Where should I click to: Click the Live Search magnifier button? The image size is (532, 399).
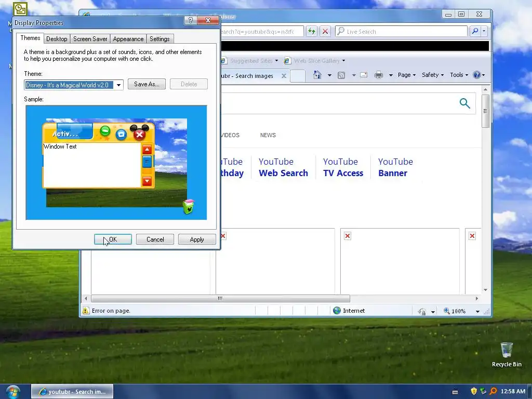475,31
